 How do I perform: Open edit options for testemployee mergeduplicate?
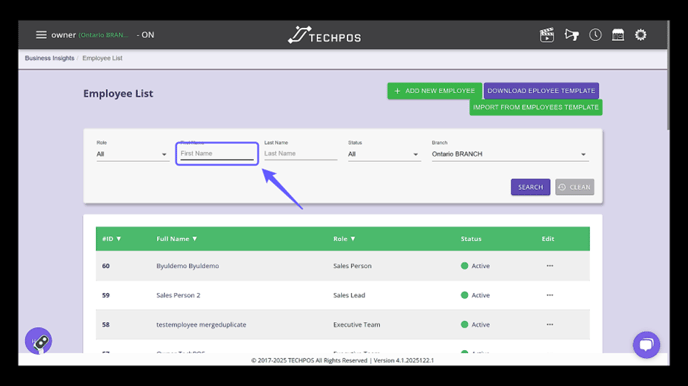click(550, 325)
